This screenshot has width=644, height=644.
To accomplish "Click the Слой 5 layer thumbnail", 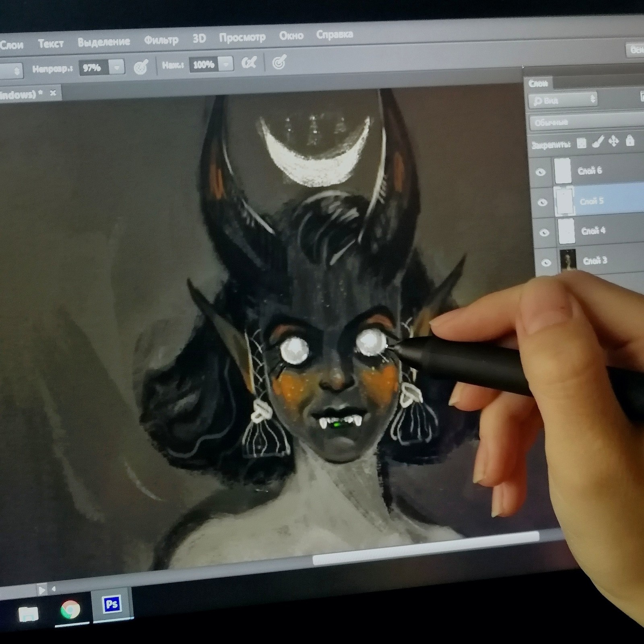I will click(564, 201).
